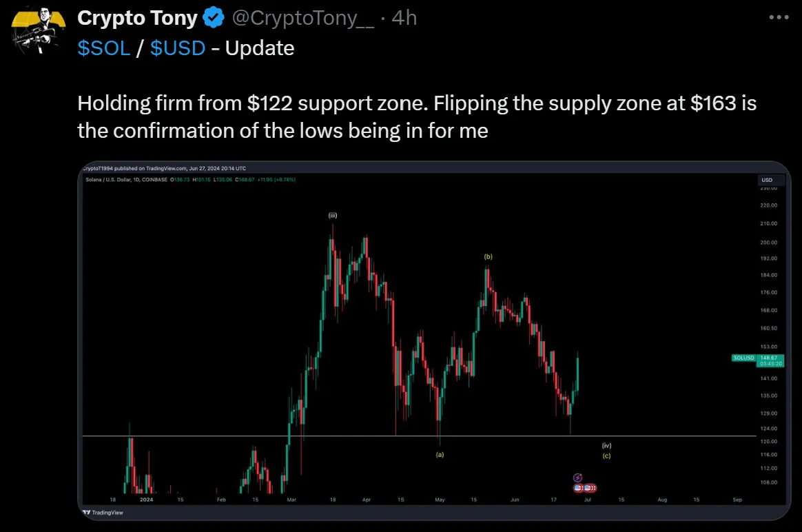Click the US flag economic event icons
This screenshot has width=802, height=532.
[x=585, y=487]
